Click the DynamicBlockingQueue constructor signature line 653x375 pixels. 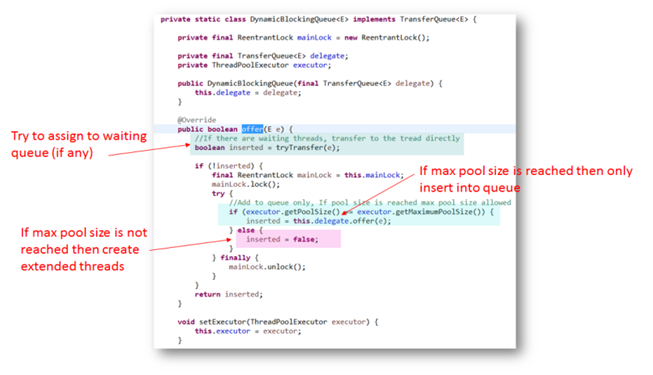coord(310,83)
